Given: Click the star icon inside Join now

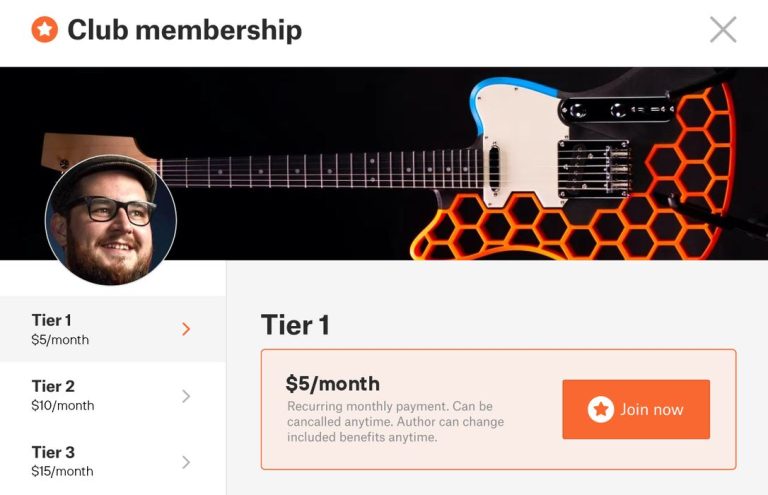Looking at the screenshot, I should point(600,409).
